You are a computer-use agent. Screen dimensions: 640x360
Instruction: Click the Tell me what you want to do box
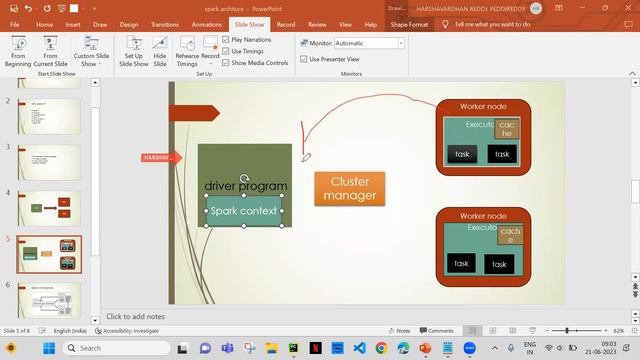pyautogui.click(x=492, y=24)
